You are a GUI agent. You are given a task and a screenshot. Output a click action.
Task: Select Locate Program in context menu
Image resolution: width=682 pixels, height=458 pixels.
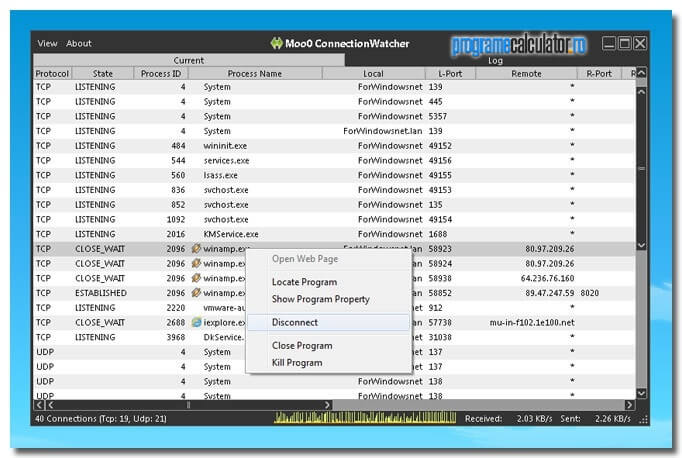304,282
